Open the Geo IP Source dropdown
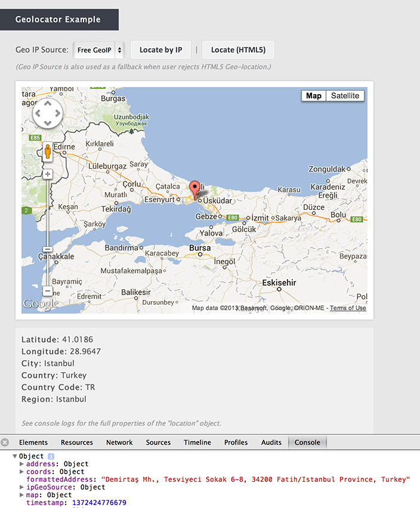420x508 pixels. tap(98, 50)
